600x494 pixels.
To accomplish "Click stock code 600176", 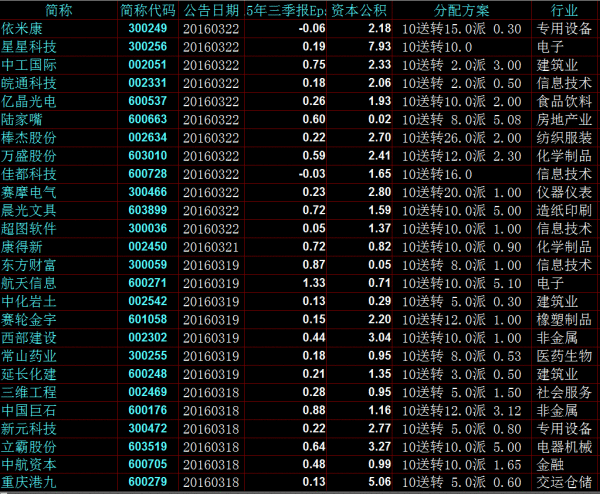I will click(x=148, y=410).
